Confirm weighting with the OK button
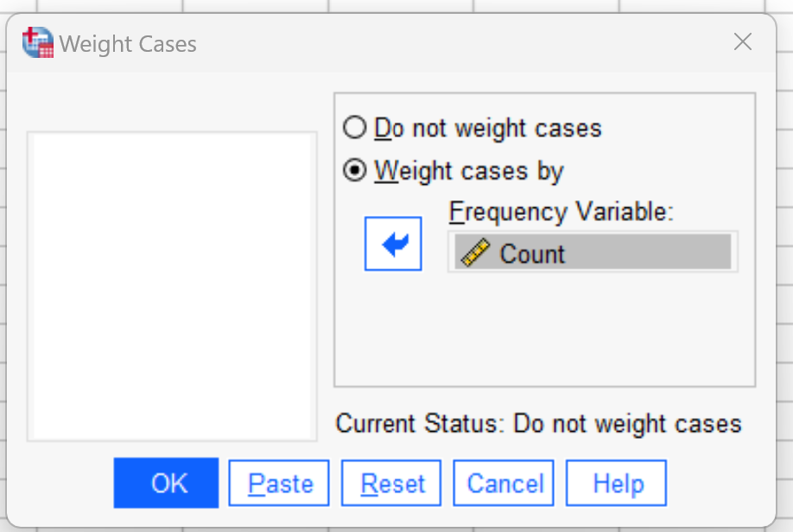The height and width of the screenshot is (532, 793). point(167,483)
